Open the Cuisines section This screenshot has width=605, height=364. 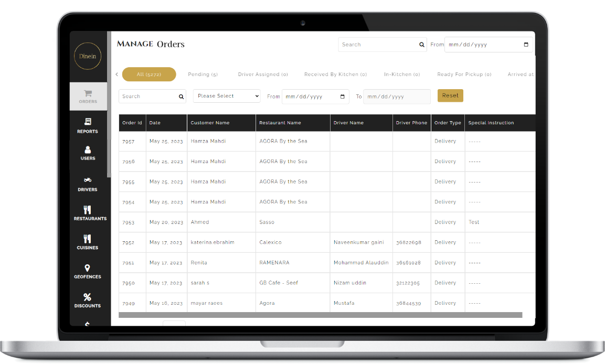click(x=88, y=239)
